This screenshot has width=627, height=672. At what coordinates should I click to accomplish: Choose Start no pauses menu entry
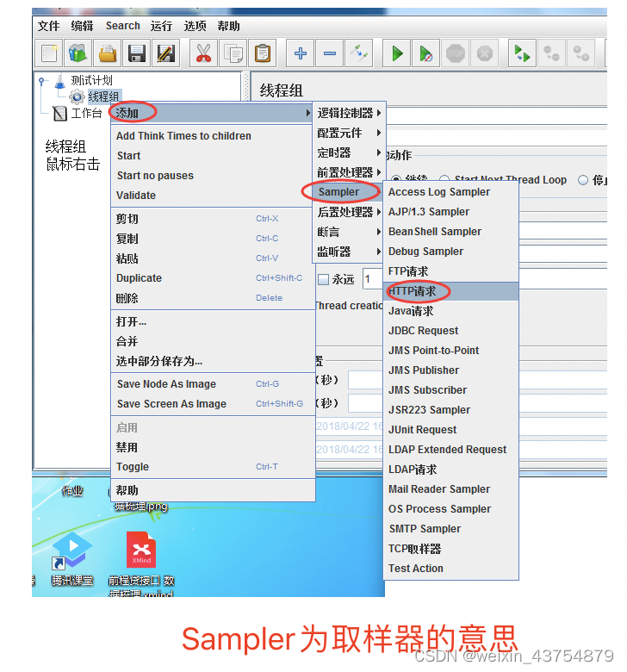tap(211, 176)
